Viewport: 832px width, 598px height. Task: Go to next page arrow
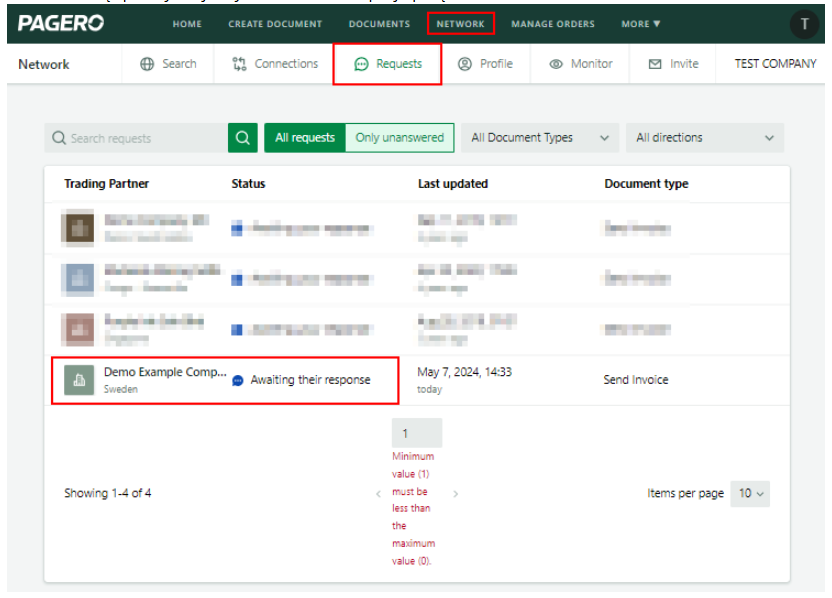point(456,494)
